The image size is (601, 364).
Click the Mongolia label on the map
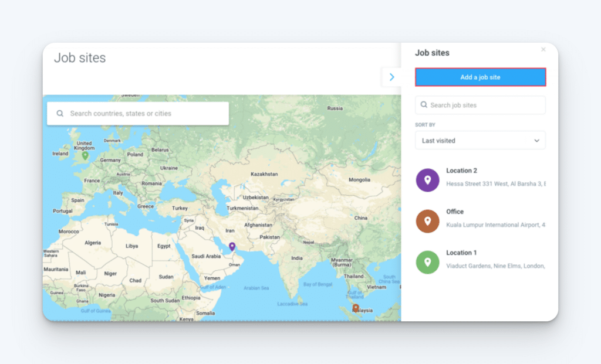click(x=359, y=179)
